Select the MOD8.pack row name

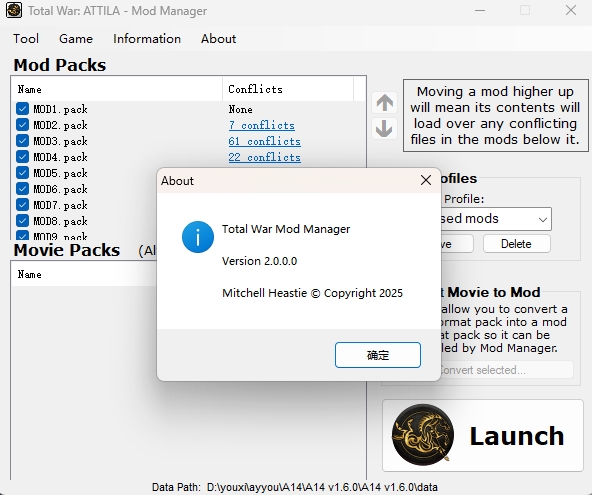pyautogui.click(x=60, y=221)
